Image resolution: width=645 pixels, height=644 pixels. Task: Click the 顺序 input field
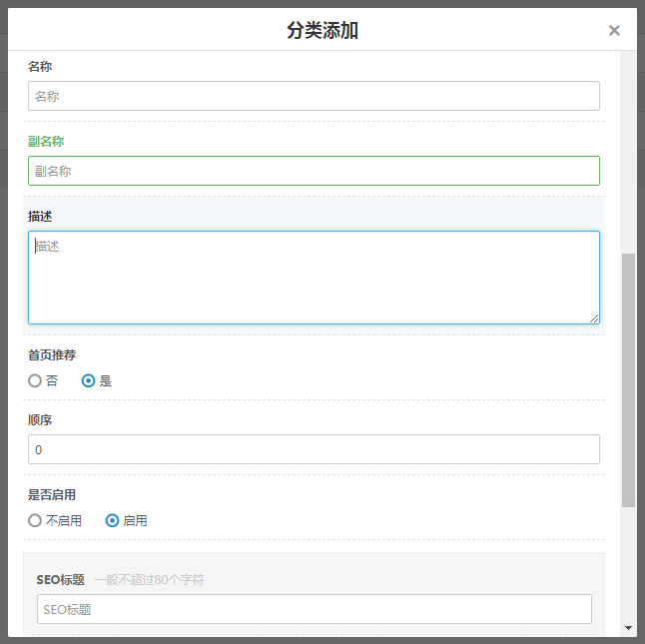click(x=314, y=449)
